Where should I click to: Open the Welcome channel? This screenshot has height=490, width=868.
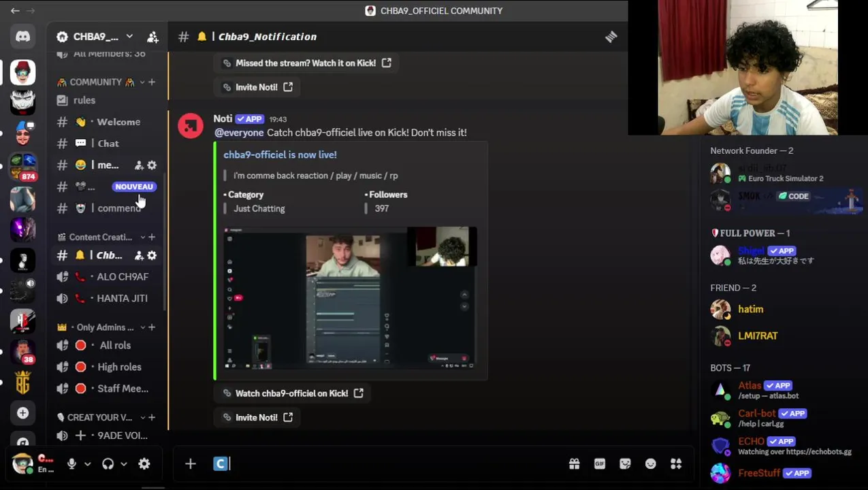tap(107, 122)
